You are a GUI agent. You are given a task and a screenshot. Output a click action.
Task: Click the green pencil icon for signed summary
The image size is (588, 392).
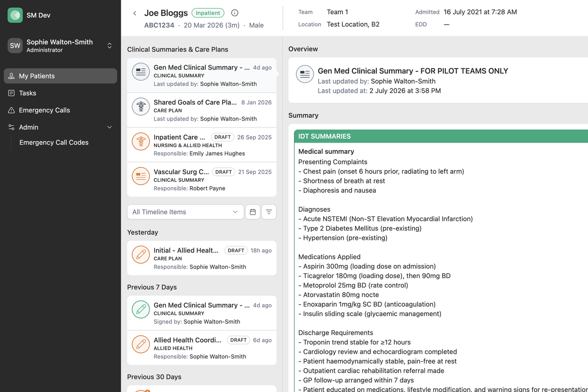coord(141,309)
